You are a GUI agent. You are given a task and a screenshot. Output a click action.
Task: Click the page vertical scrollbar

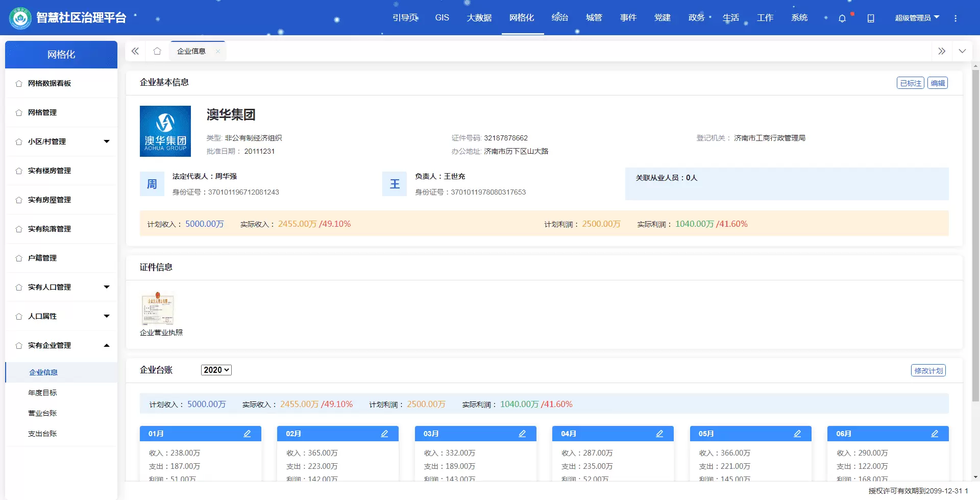(975, 235)
